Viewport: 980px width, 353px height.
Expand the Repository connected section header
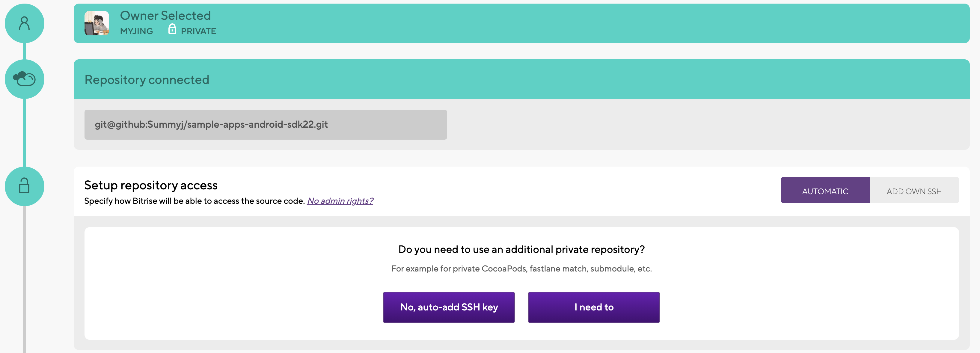click(x=521, y=79)
